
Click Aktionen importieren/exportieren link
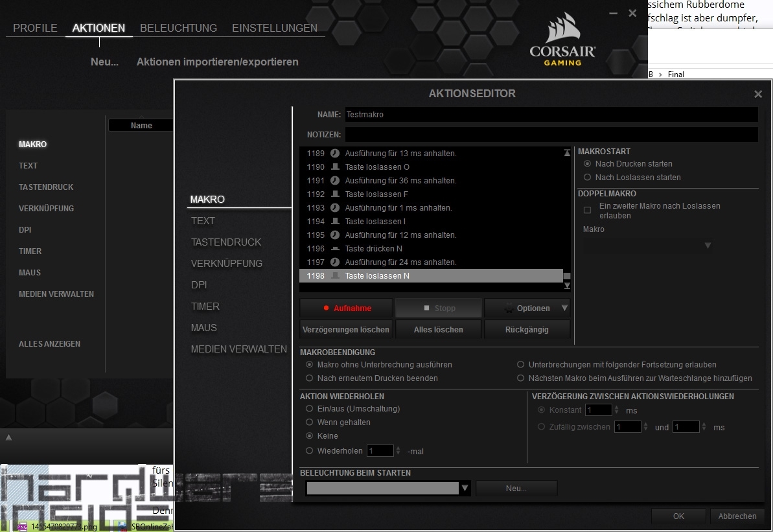tap(218, 62)
